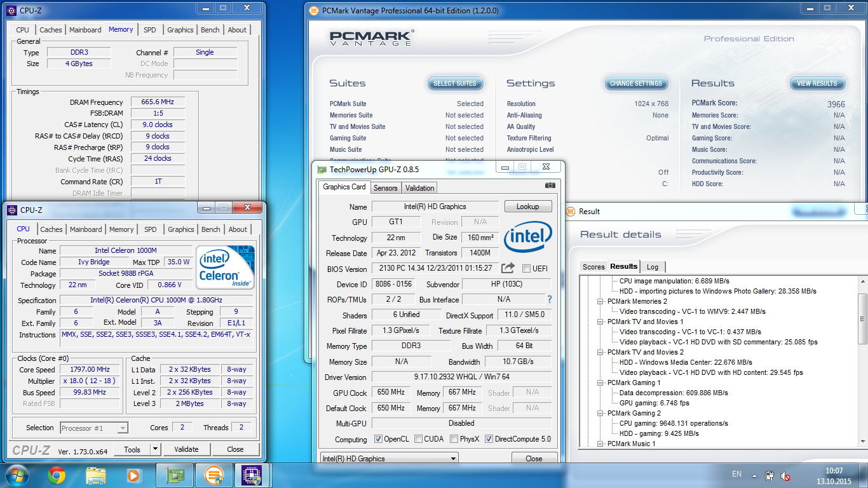Screen dimensions: 868x488
Task: Click the CHANGE SETTINGS button in PCMark
Action: point(636,83)
